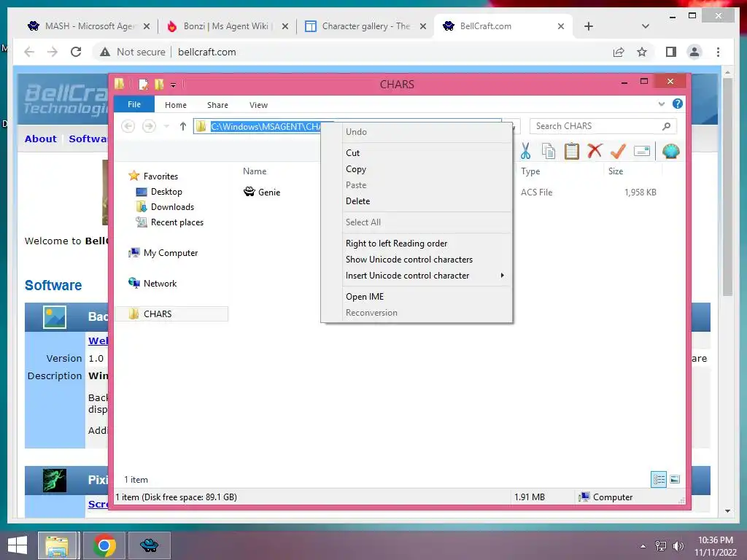
Task: Click the envelope email toolbar icon
Action: pos(642,151)
